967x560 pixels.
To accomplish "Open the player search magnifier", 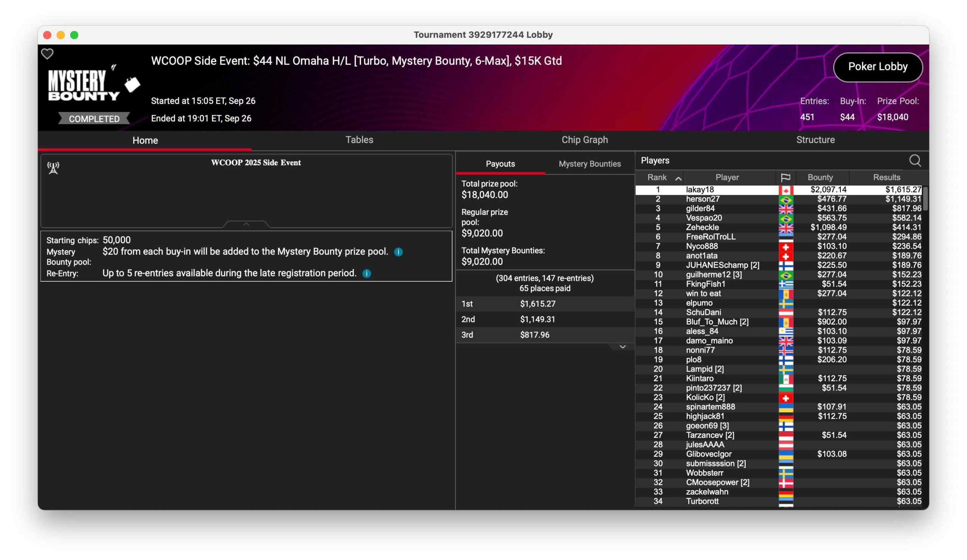I will pyautogui.click(x=915, y=161).
